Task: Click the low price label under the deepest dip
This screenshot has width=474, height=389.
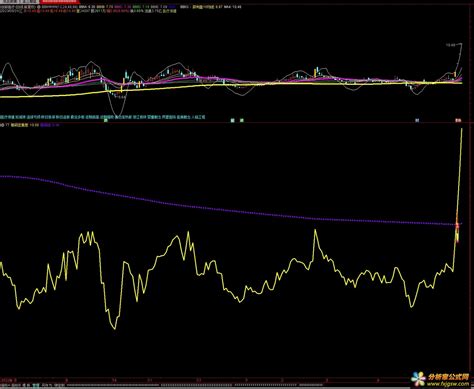Action: pos(121,97)
